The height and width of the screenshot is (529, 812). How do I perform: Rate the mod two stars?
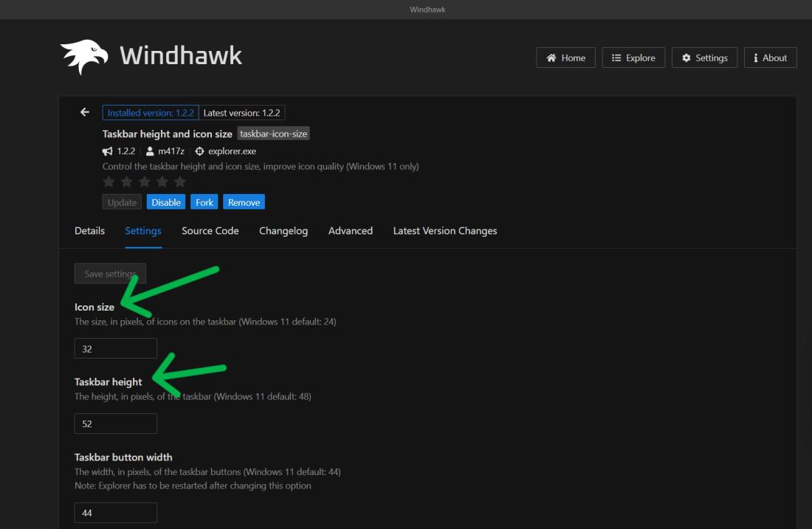[126, 181]
